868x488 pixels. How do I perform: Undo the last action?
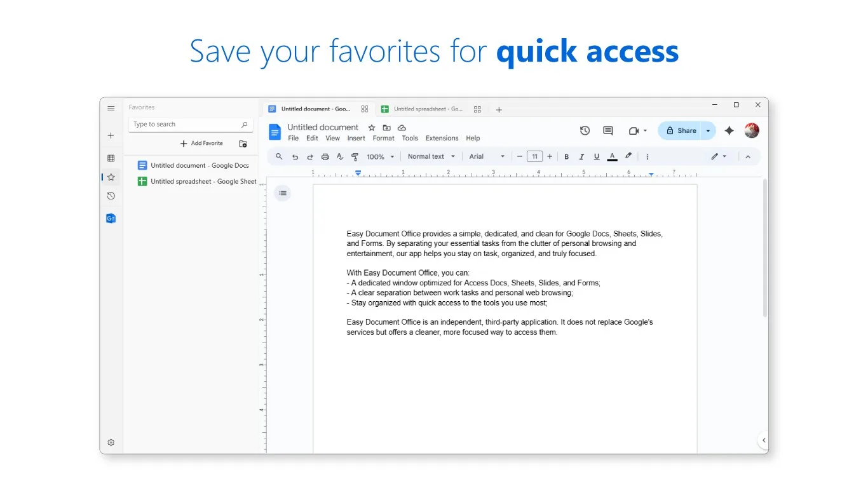pyautogui.click(x=295, y=156)
